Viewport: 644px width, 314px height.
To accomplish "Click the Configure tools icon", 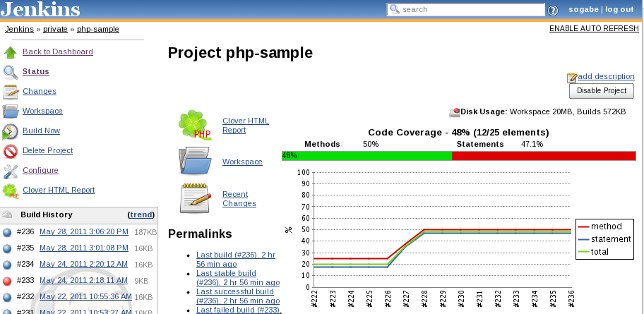I will (11, 171).
